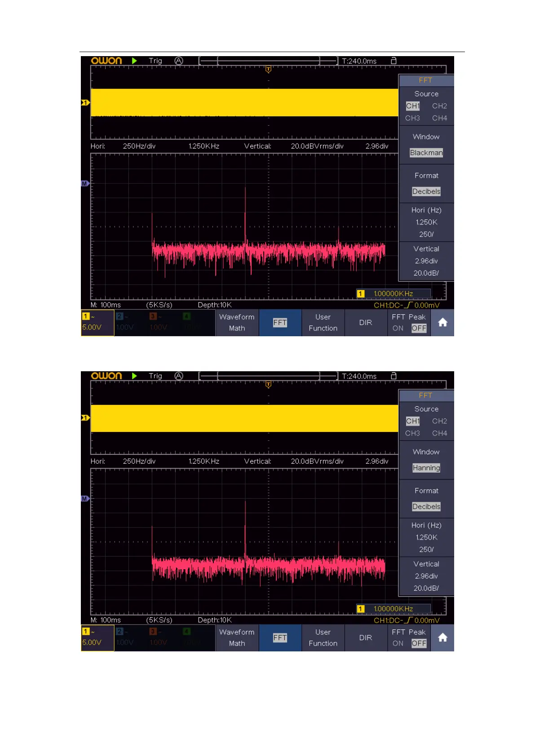This screenshot has height=756, width=535.
Task: Select Vertical 2.96div setting, Blackman screenshot
Action: click(x=426, y=261)
